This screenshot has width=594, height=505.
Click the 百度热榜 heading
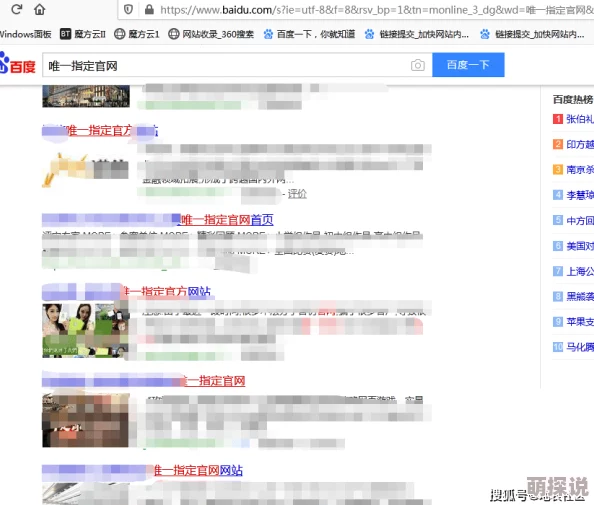pos(573,99)
